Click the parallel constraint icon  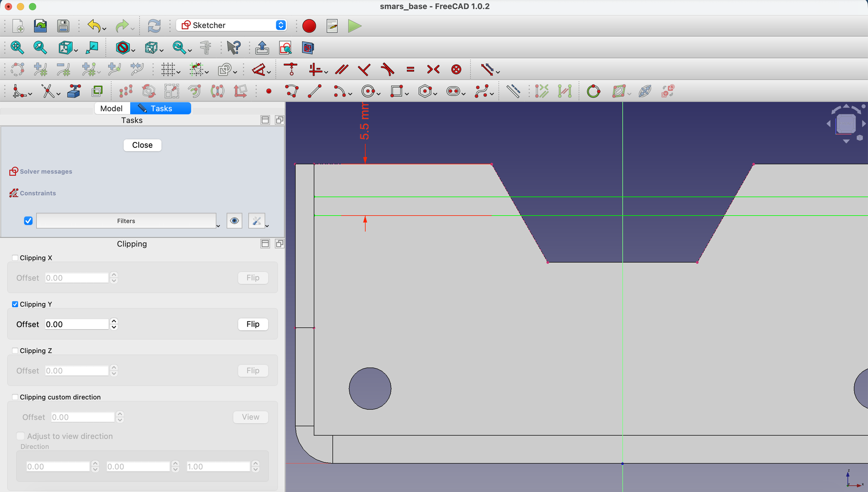342,70
